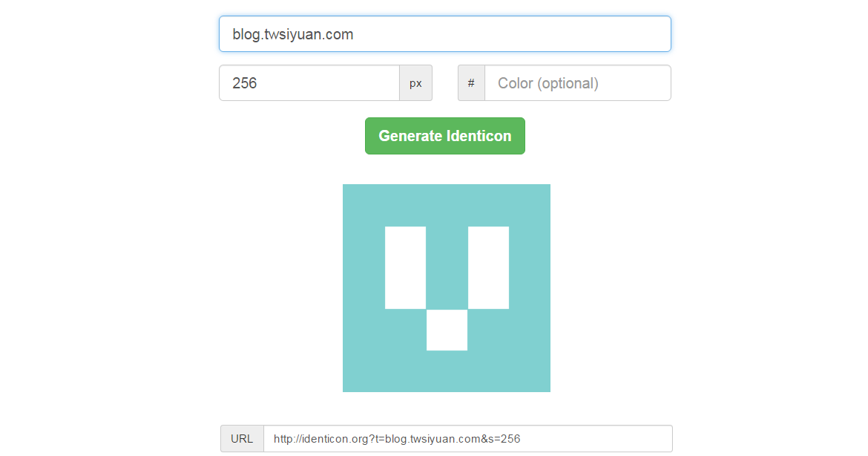This screenshot has height=456, width=868.
Task: Click the teal background of the identicon
Action: pyautogui.click(x=364, y=371)
